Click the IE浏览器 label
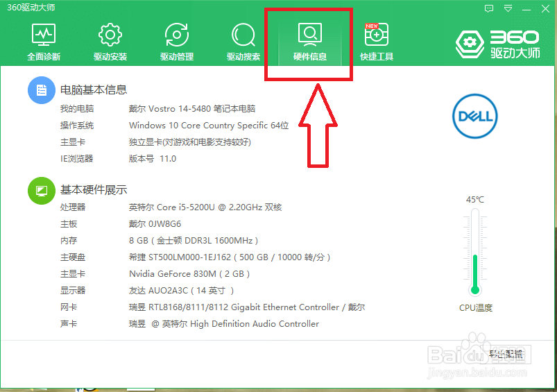This screenshot has width=557, height=392. tap(77, 158)
